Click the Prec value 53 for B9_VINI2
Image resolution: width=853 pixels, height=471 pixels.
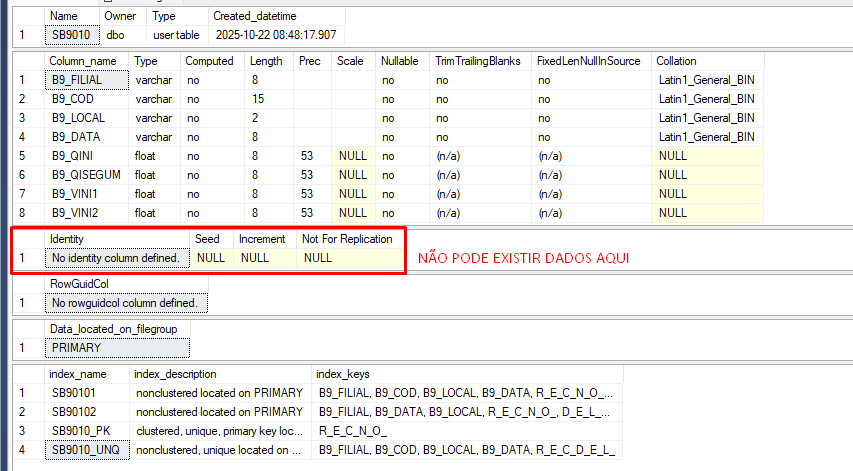pyautogui.click(x=313, y=213)
